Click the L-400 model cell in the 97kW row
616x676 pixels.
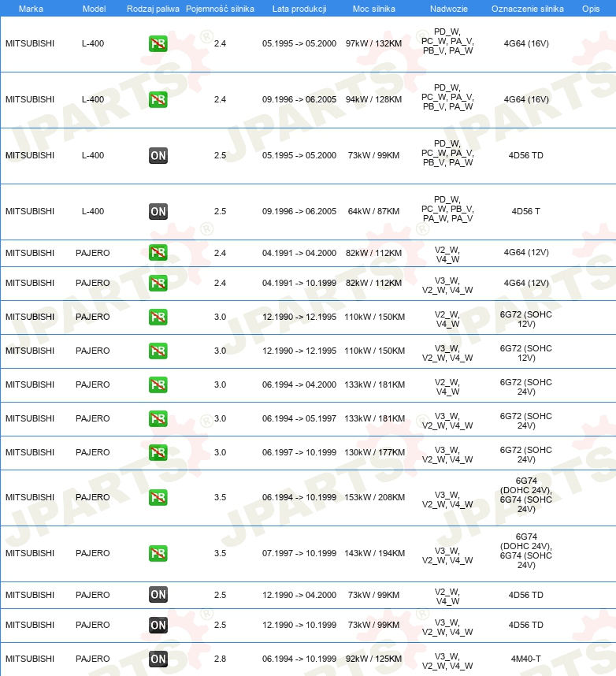point(93,43)
